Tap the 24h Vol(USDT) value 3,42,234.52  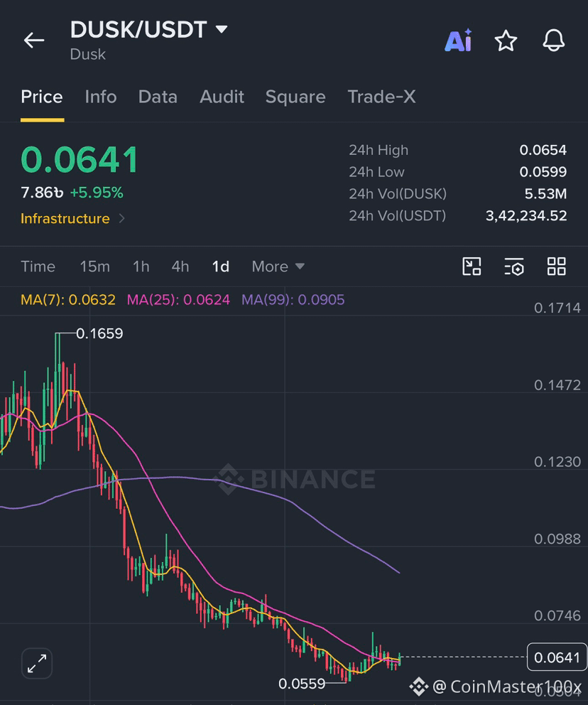point(526,216)
